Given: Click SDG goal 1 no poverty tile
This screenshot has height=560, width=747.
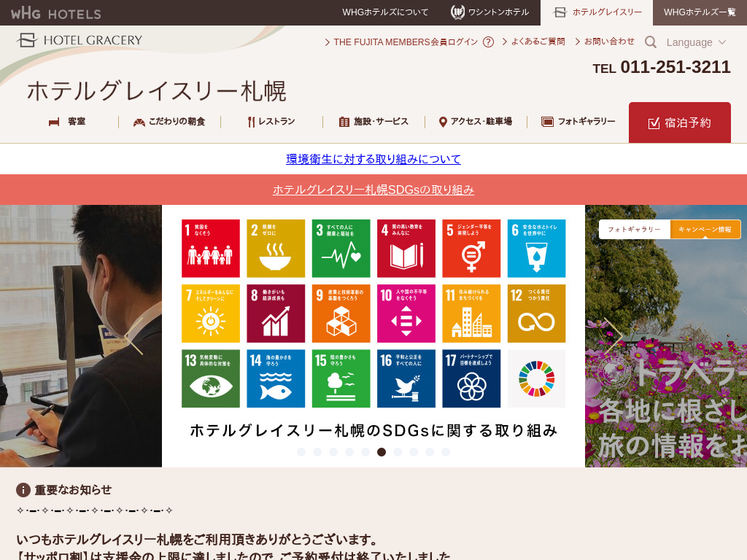Looking at the screenshot, I should click(x=211, y=248).
